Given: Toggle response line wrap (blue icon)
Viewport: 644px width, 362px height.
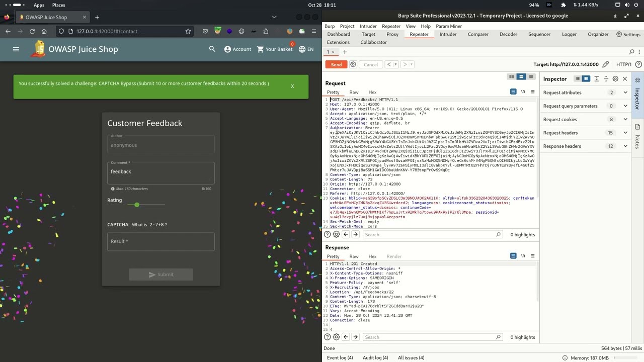Looking at the screenshot, I should (513, 256).
